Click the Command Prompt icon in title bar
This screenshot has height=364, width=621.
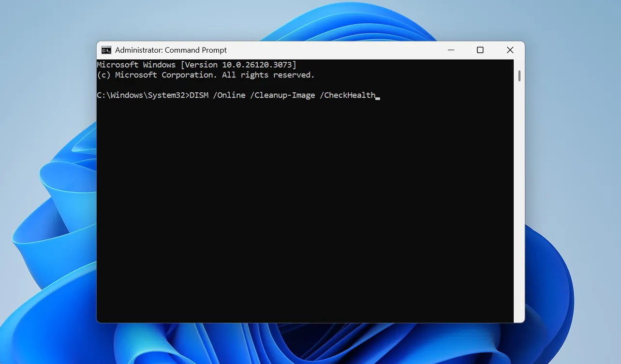coord(106,49)
